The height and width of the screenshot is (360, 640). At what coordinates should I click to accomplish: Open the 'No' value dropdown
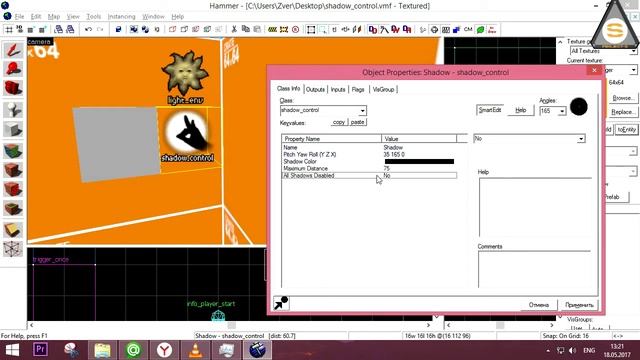click(x=581, y=139)
